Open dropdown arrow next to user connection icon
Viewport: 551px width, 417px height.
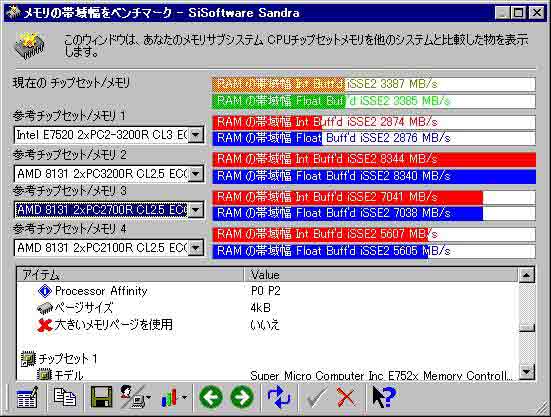149,397
